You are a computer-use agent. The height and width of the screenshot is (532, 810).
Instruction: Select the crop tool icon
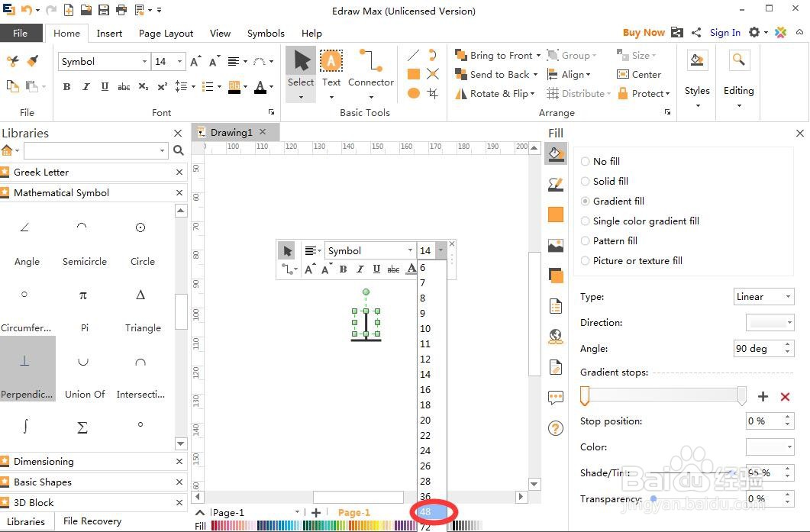(433, 93)
